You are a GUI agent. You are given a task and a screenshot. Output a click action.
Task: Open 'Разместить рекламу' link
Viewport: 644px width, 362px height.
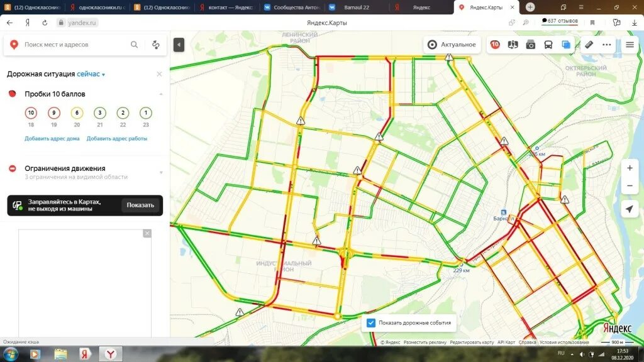click(x=425, y=343)
